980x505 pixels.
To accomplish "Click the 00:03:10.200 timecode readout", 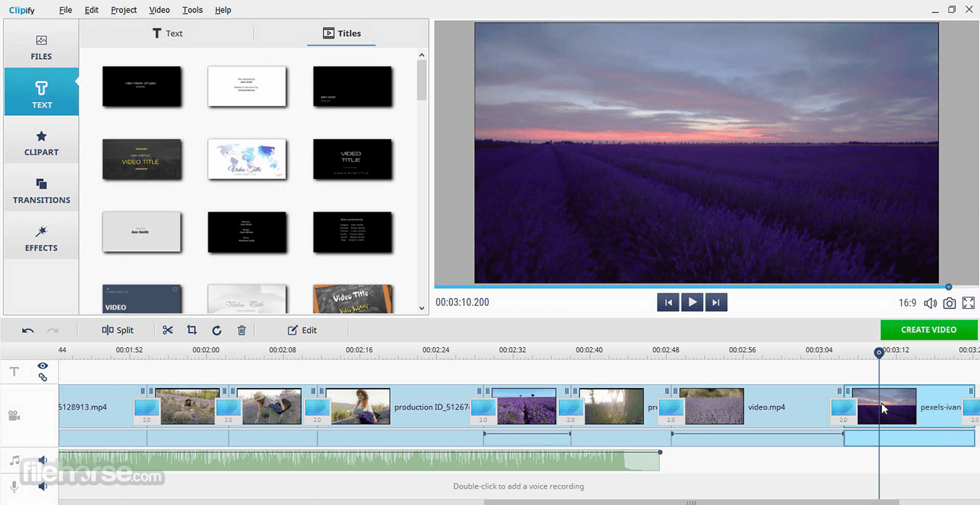I will pyautogui.click(x=463, y=302).
